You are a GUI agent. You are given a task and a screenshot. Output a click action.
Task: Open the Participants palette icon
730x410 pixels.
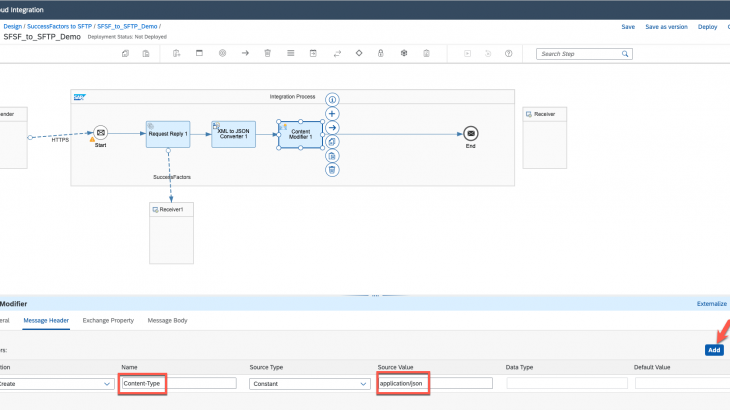(x=176, y=54)
